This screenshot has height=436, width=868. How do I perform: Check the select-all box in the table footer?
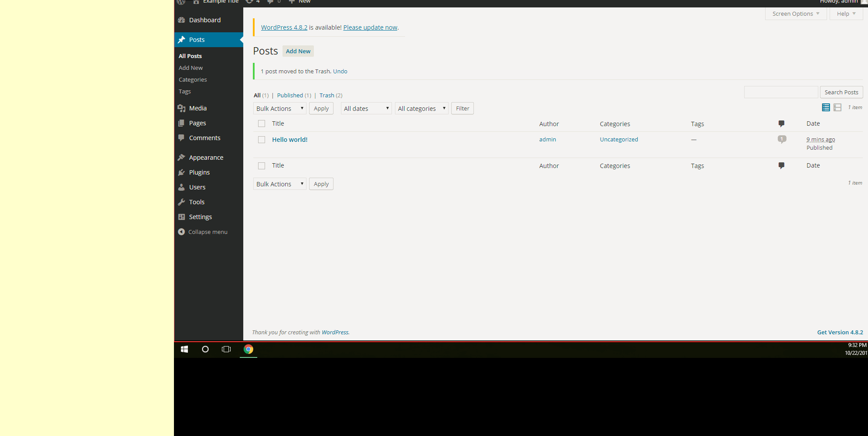pos(262,166)
